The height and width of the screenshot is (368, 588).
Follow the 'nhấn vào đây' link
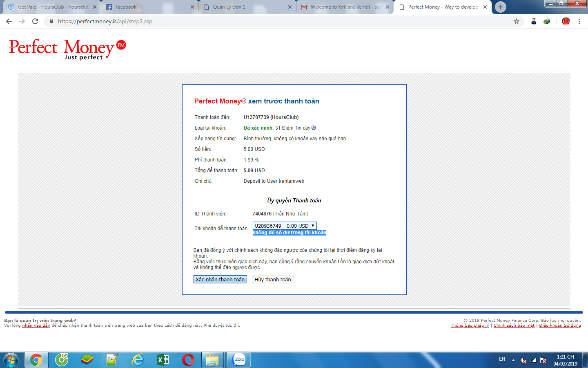(36, 325)
